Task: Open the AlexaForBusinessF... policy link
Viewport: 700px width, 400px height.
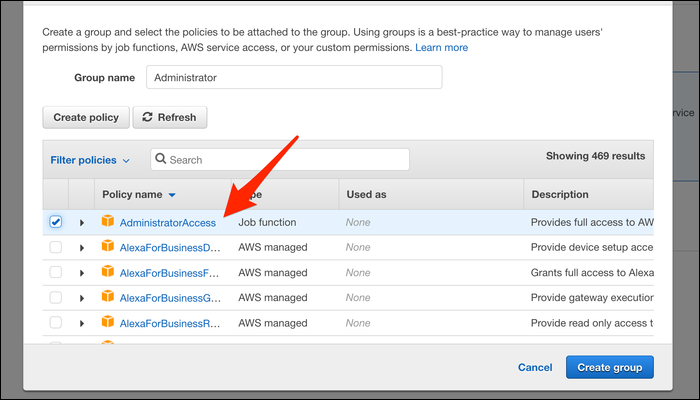Action: 170,273
